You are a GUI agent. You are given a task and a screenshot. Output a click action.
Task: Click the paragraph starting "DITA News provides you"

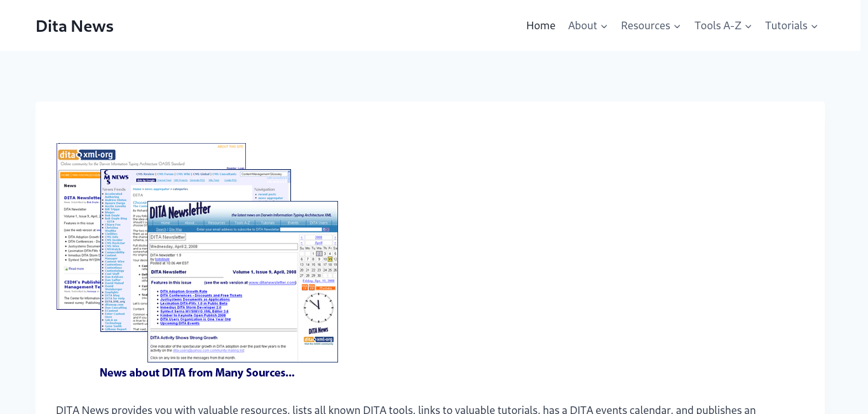406,409
